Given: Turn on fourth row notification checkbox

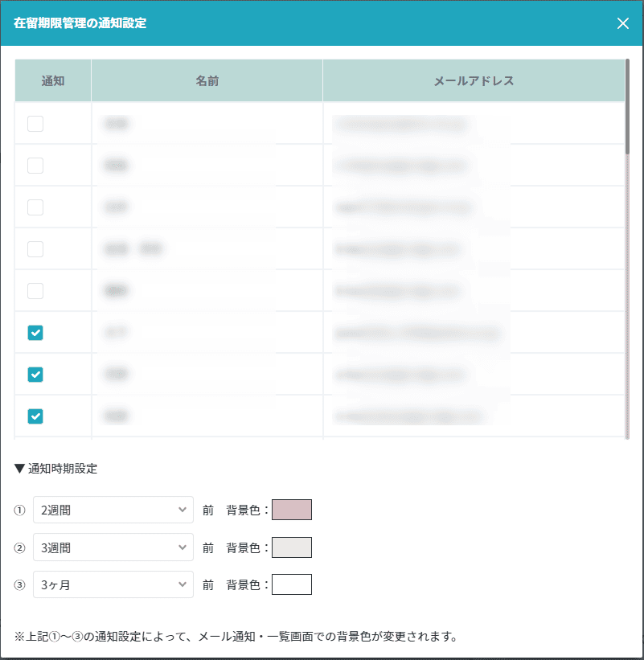Looking at the screenshot, I should 35,249.
